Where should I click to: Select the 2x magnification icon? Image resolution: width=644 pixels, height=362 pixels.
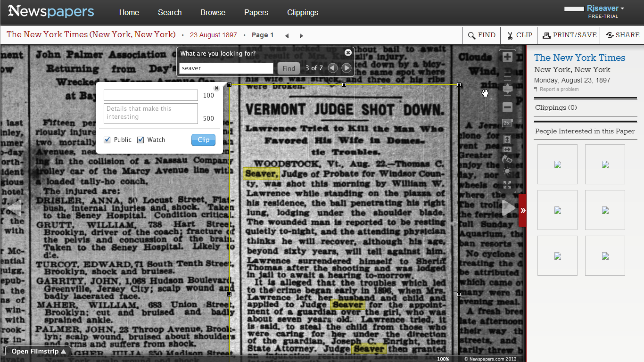click(507, 123)
